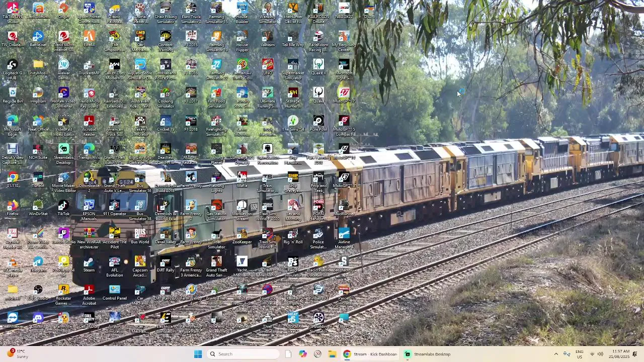Image resolution: width=644 pixels, height=362 pixels.
Task: Select the Airline Manager 4 icon
Action: click(x=344, y=238)
